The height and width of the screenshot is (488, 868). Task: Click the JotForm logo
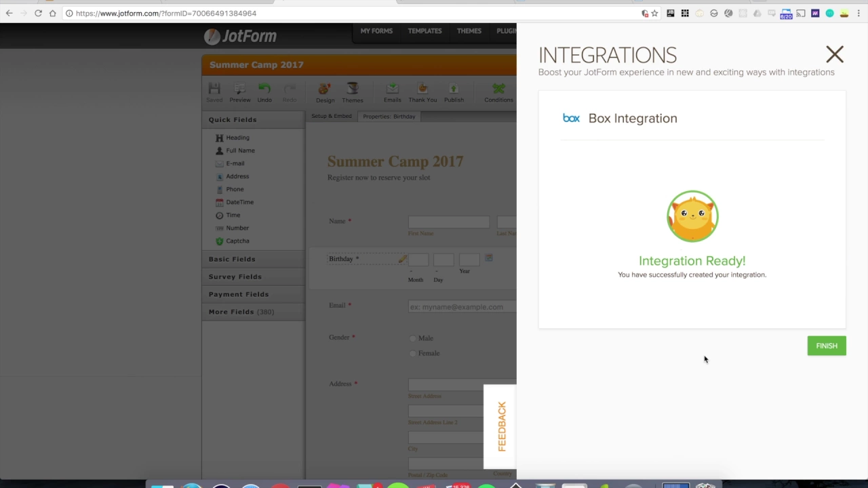point(240,36)
